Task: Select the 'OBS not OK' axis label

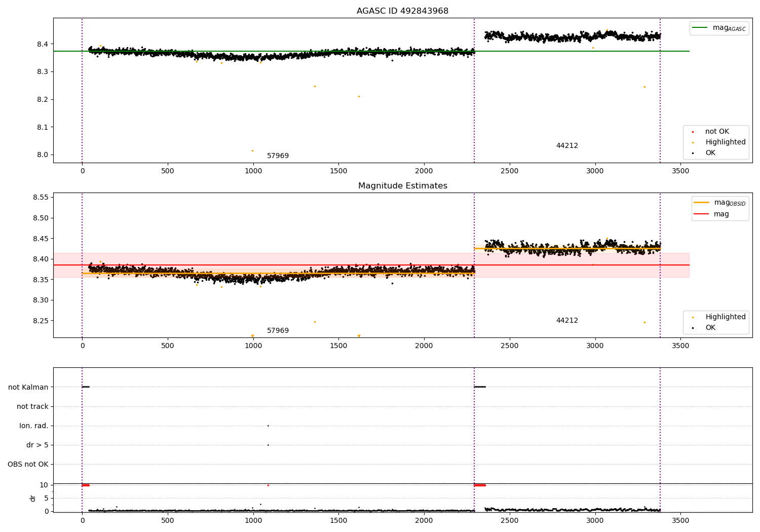Action: click(28, 464)
